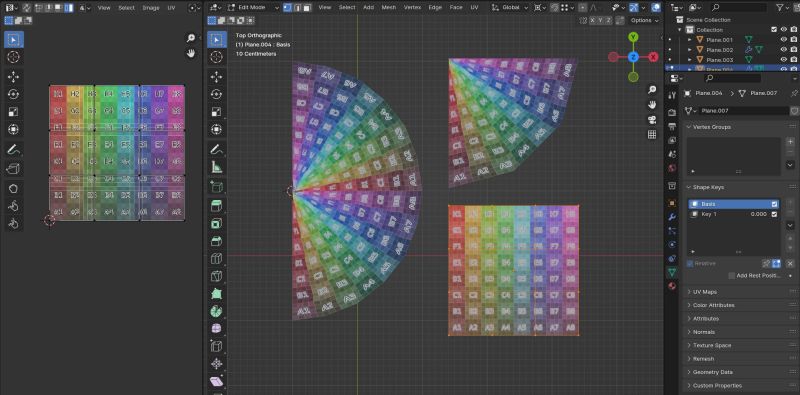Image resolution: width=800 pixels, height=395 pixels.
Task: Select the 3D viewport Rotate tool
Action: click(217, 94)
